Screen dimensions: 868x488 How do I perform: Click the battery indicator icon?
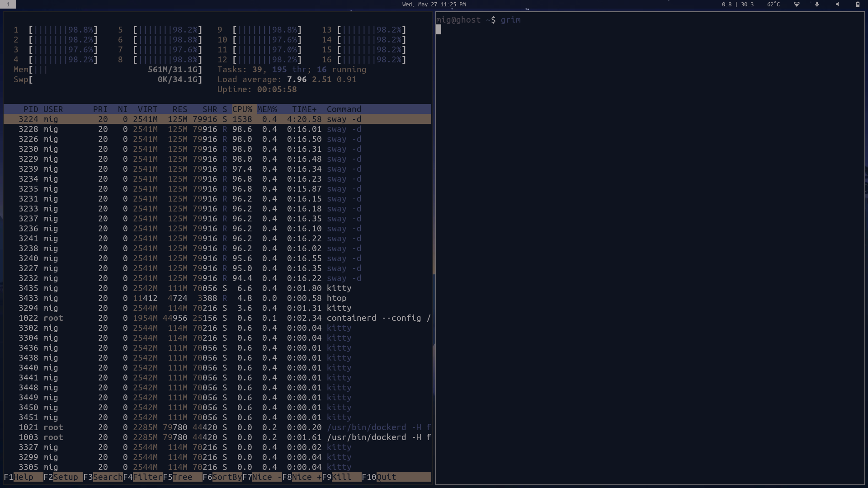tap(858, 5)
